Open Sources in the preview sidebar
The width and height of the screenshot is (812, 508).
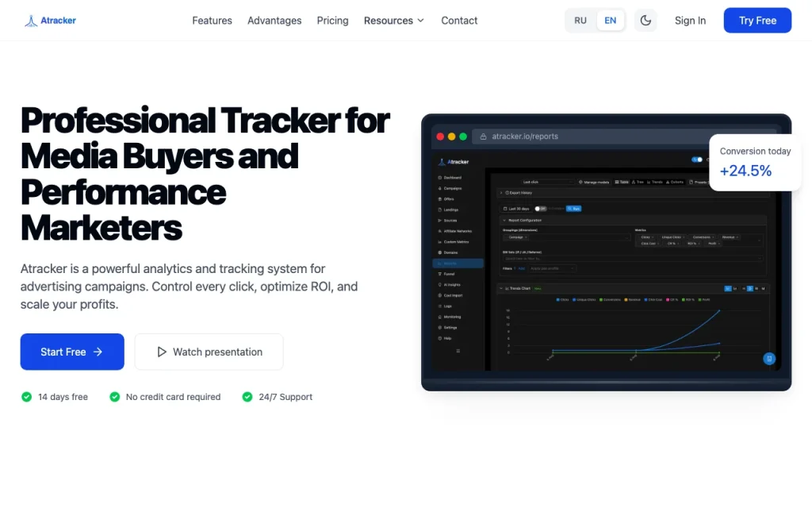(x=448, y=221)
